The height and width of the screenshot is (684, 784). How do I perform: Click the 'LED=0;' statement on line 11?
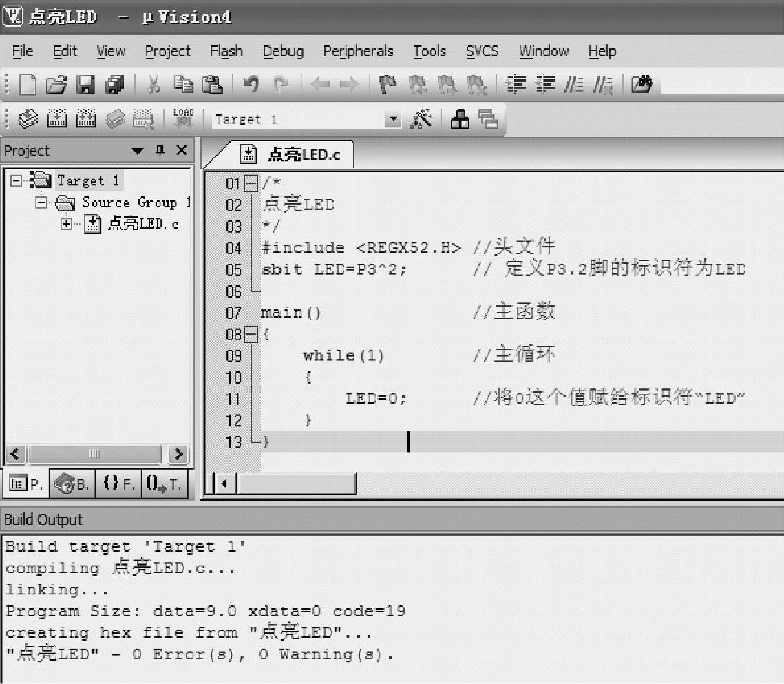376,398
